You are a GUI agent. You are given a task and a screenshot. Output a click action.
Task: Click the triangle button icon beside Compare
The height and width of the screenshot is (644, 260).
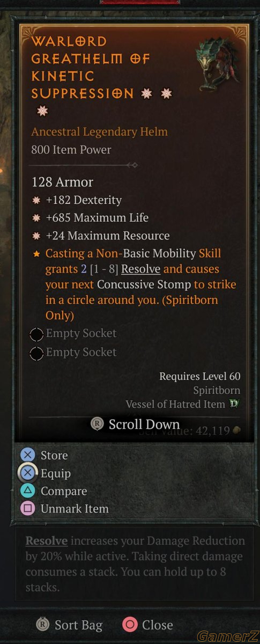pos(28,491)
